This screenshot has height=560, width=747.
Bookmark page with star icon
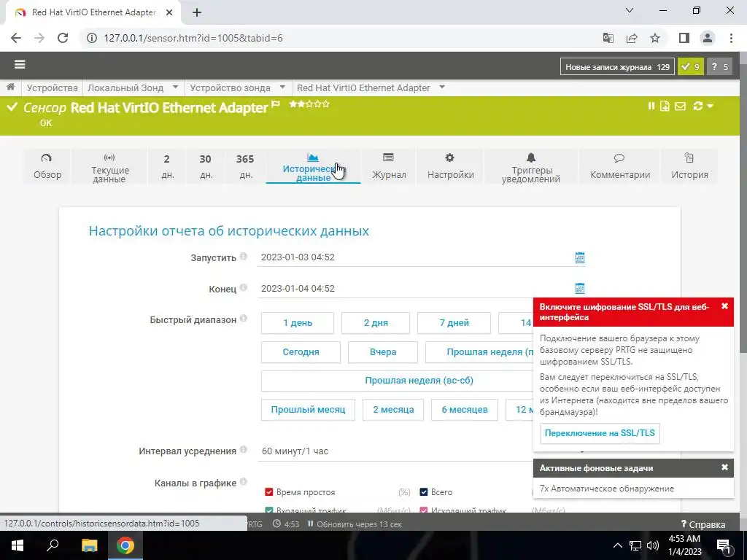coord(655,38)
